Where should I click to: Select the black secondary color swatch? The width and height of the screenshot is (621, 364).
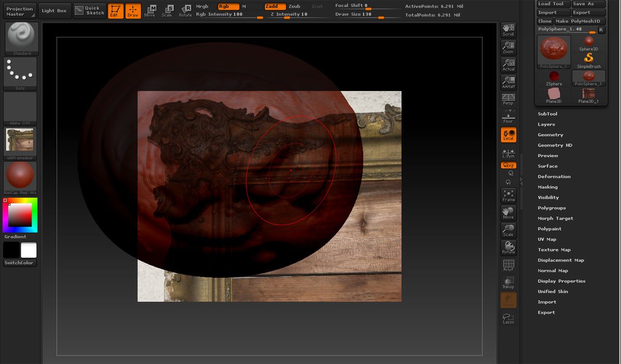[x=11, y=250]
